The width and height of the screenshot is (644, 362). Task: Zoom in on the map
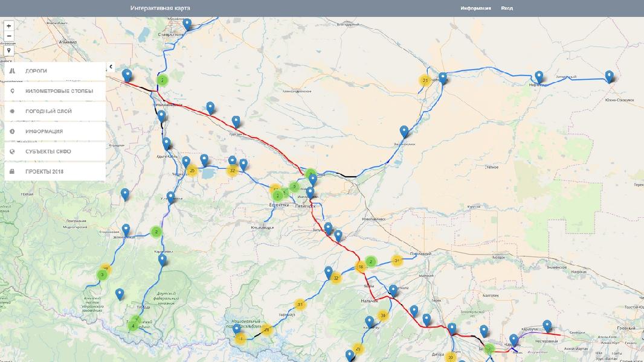tap(8, 26)
